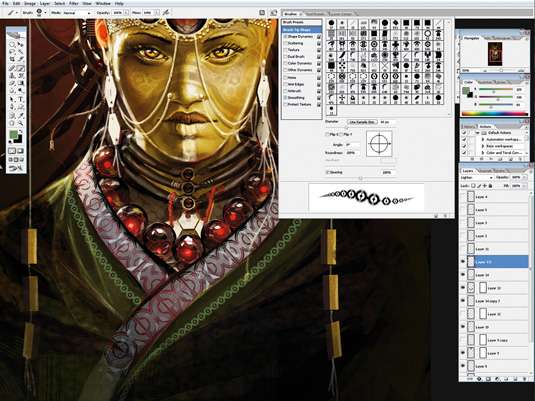Screen dimensions: 535x401
Task: Switch to the Channels tab
Action: click(x=485, y=171)
